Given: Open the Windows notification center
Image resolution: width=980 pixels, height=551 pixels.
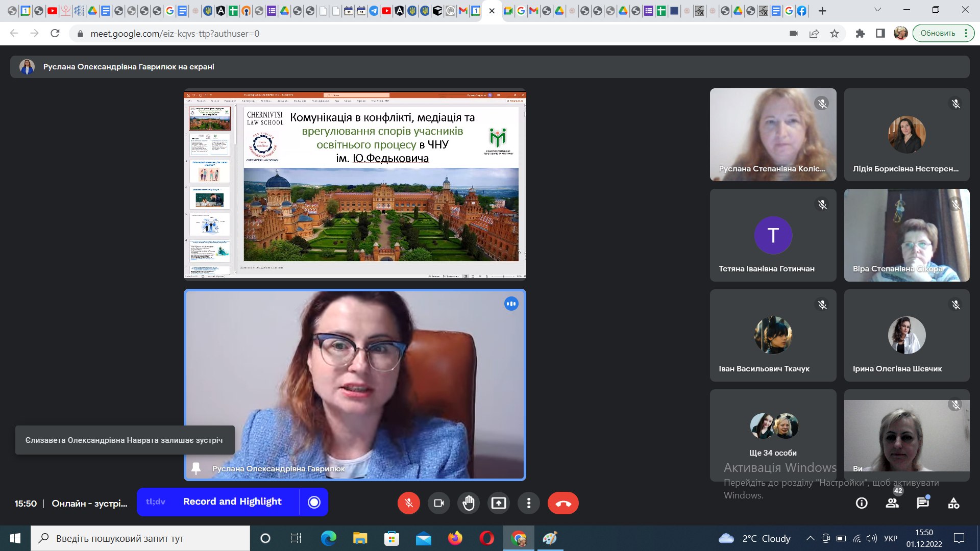Looking at the screenshot, I should pyautogui.click(x=959, y=538).
